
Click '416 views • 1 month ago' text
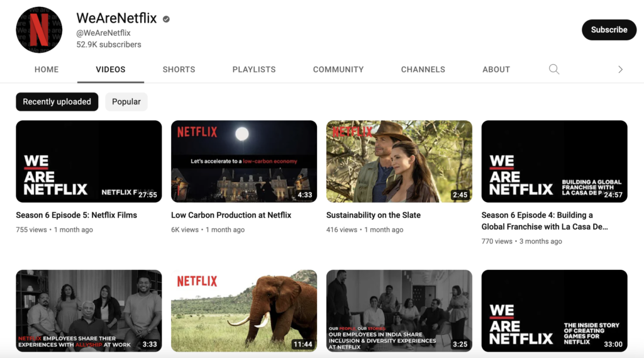pyautogui.click(x=365, y=230)
